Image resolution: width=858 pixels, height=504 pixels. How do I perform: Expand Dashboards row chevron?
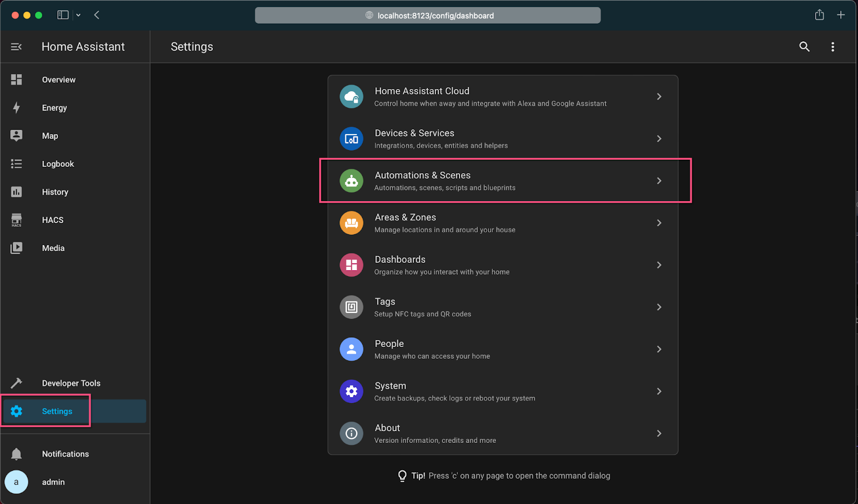(659, 265)
